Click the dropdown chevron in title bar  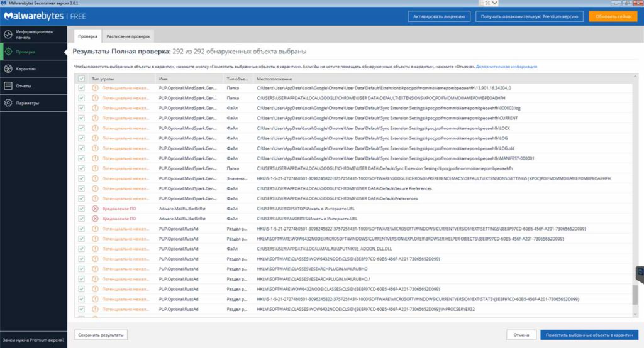(x=494, y=3)
